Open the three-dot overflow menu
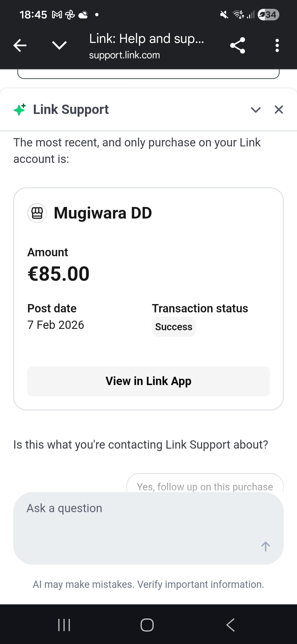The width and height of the screenshot is (297, 644). coord(277,45)
